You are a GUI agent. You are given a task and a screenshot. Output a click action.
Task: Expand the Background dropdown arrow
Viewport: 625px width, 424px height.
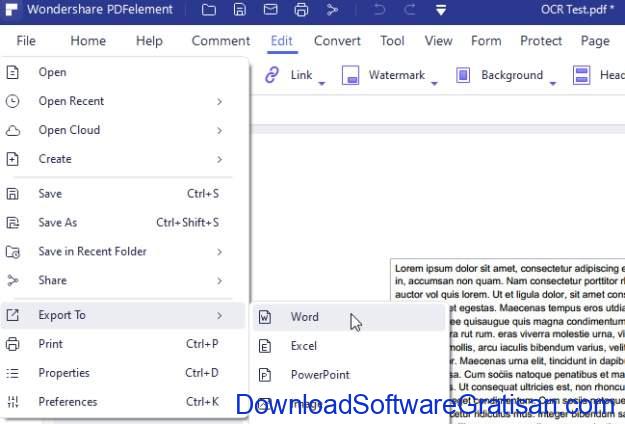click(552, 83)
